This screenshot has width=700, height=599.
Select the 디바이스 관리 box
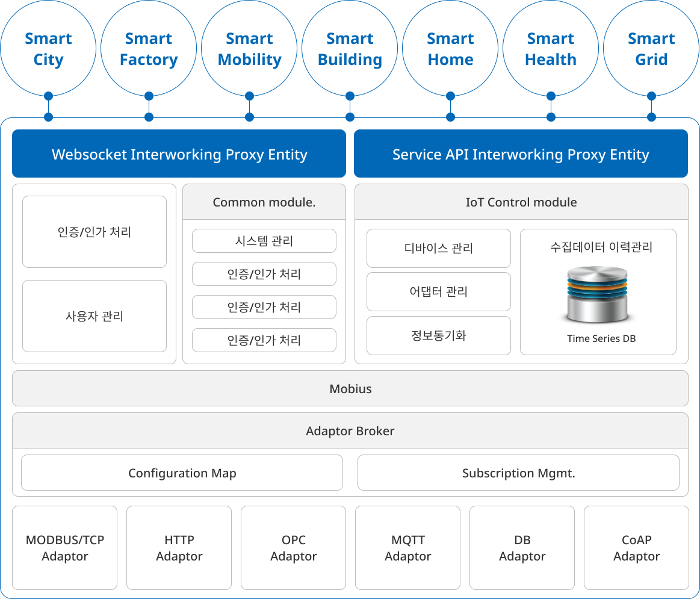439,248
